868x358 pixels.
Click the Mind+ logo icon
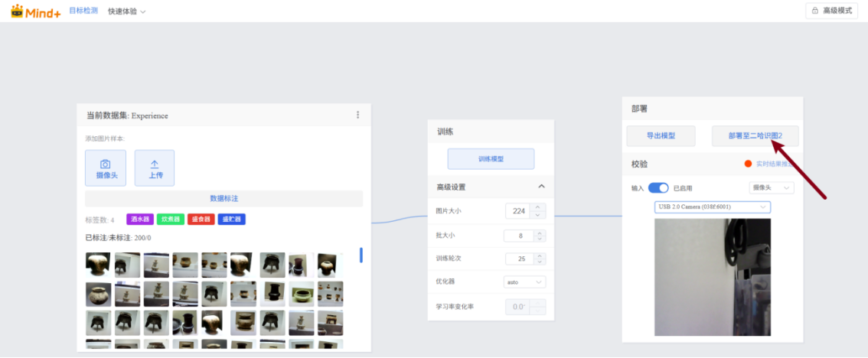click(18, 11)
